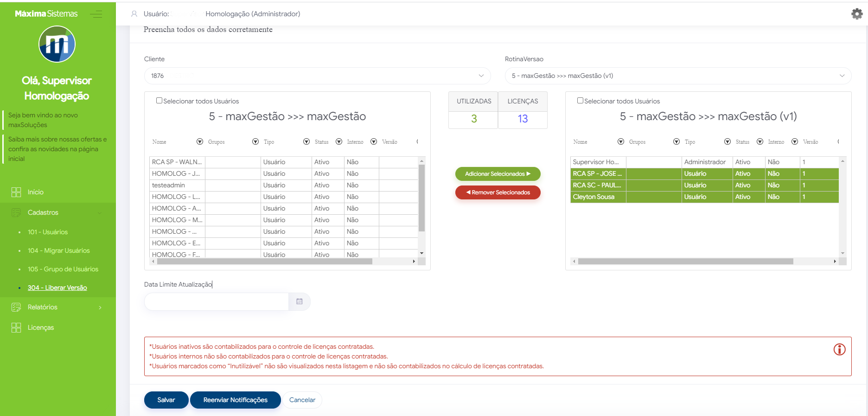Filter the Status column in right table
868x416 pixels.
760,141
